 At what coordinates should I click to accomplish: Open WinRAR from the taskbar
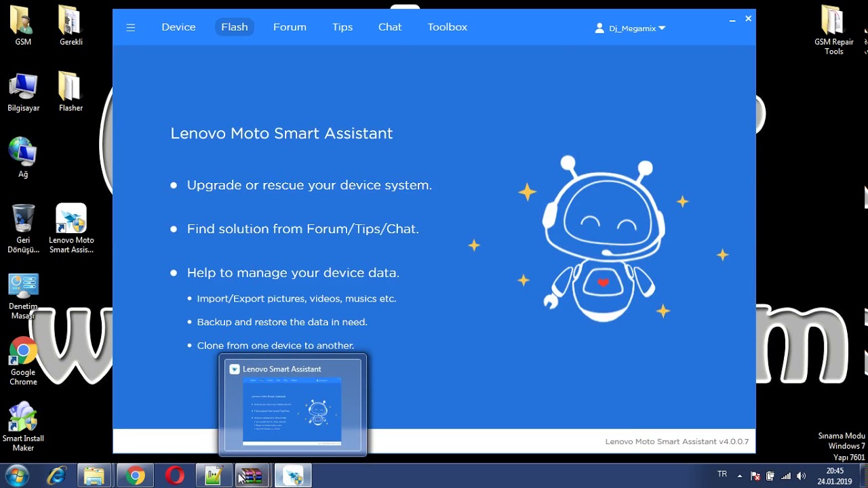[253, 476]
